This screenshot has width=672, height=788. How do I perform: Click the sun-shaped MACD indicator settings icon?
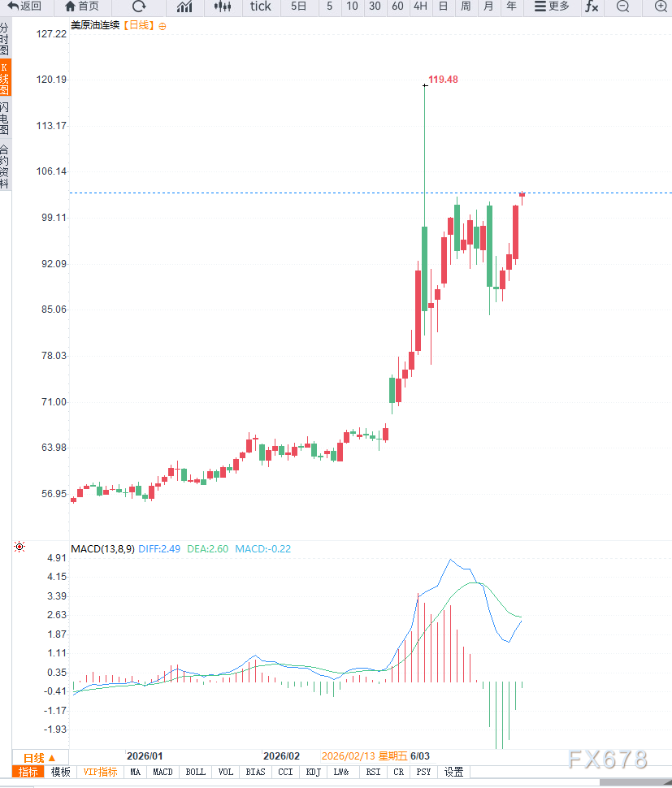point(20,548)
